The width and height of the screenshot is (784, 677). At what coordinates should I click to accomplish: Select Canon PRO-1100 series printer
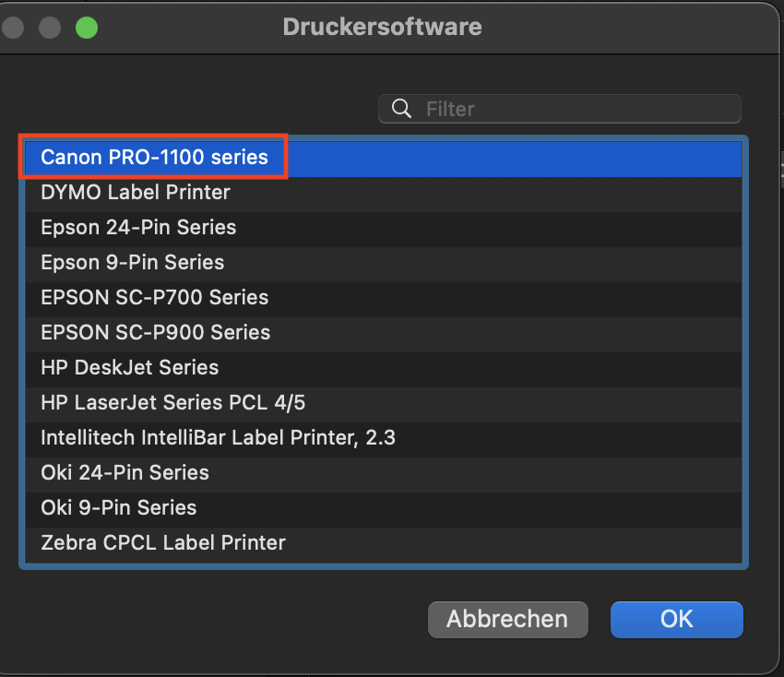154,158
